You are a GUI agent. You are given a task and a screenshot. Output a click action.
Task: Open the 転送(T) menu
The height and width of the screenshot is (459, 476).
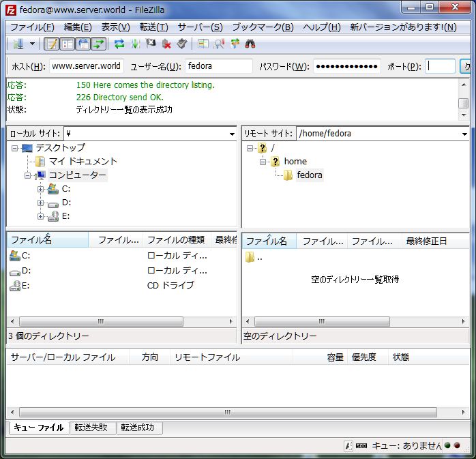(153, 27)
